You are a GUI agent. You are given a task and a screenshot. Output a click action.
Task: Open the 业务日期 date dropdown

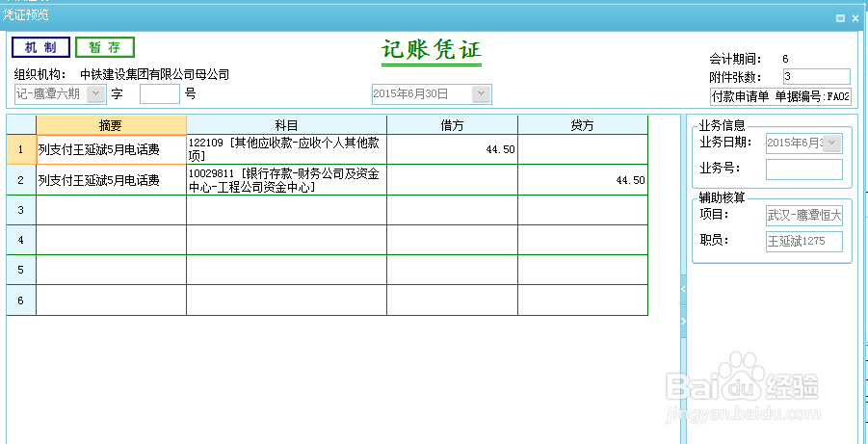tap(833, 144)
